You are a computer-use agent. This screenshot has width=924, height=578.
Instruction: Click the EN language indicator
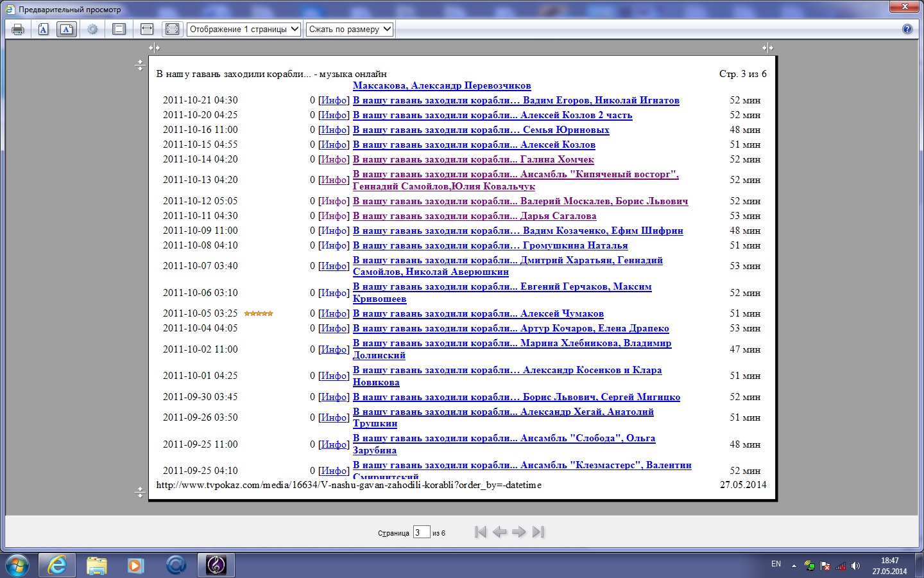pyautogui.click(x=776, y=565)
